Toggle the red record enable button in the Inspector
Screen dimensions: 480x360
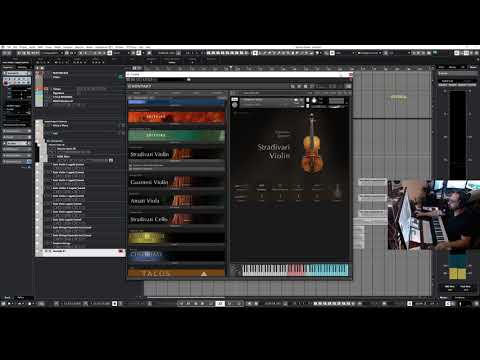click(x=6, y=83)
